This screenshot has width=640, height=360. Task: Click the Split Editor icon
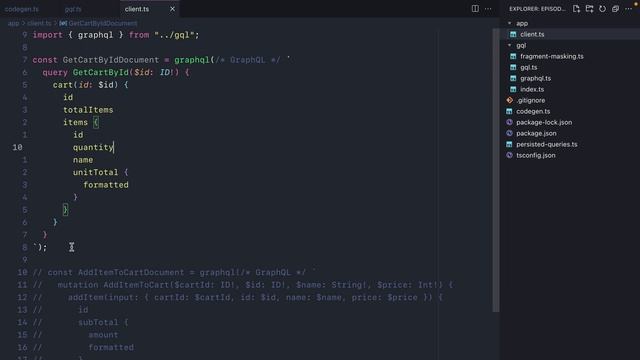[x=475, y=9]
